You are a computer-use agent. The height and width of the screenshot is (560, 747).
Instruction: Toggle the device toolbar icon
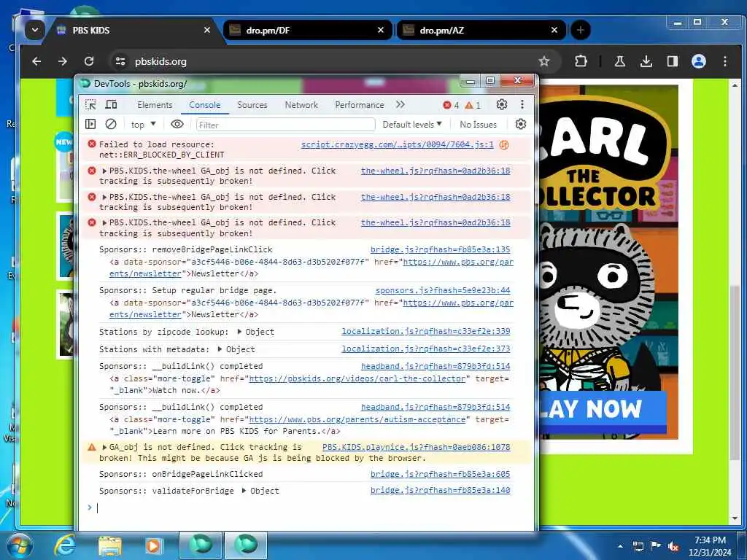(x=111, y=105)
